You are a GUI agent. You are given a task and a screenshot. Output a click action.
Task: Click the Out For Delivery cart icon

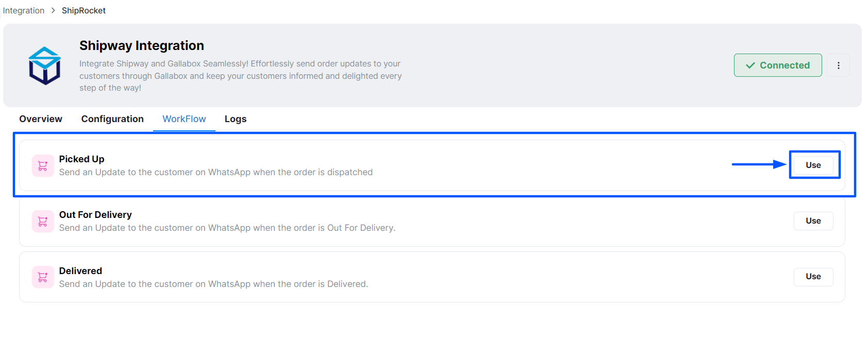pyautogui.click(x=43, y=222)
